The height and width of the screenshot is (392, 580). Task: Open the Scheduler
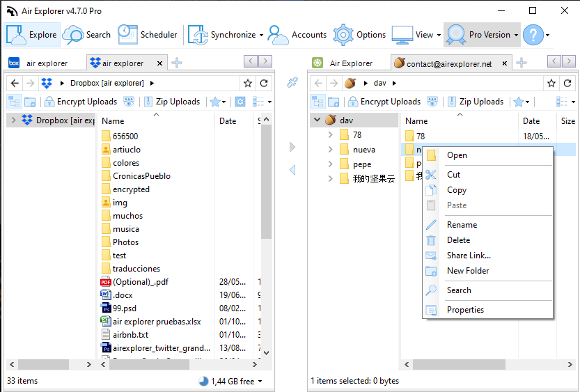pos(148,35)
